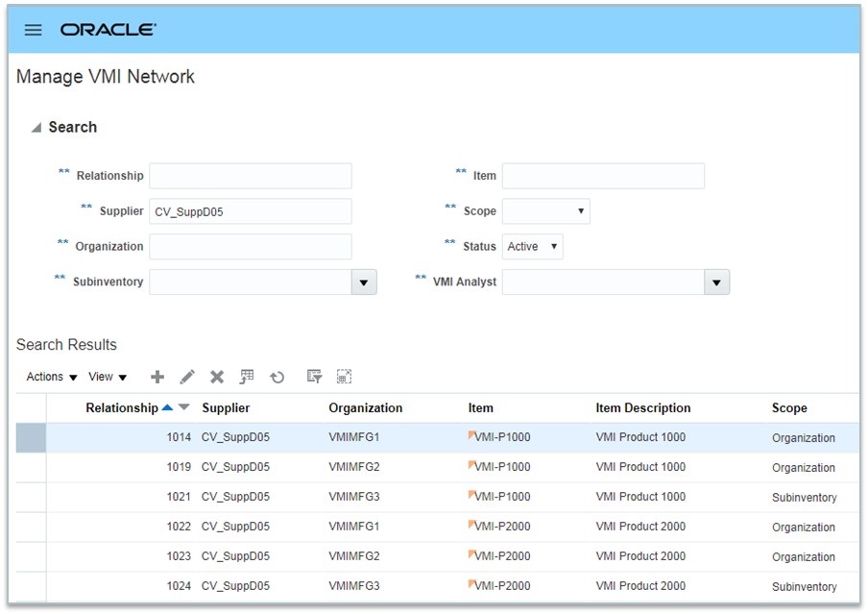Open the Subinventory dropdown arrow
This screenshot has width=868, height=614.
click(x=364, y=282)
